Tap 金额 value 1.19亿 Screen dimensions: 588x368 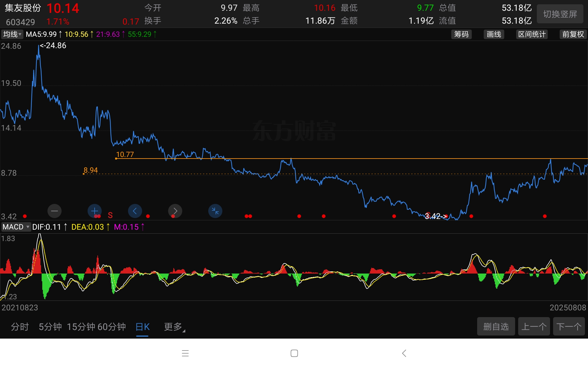coord(421,21)
